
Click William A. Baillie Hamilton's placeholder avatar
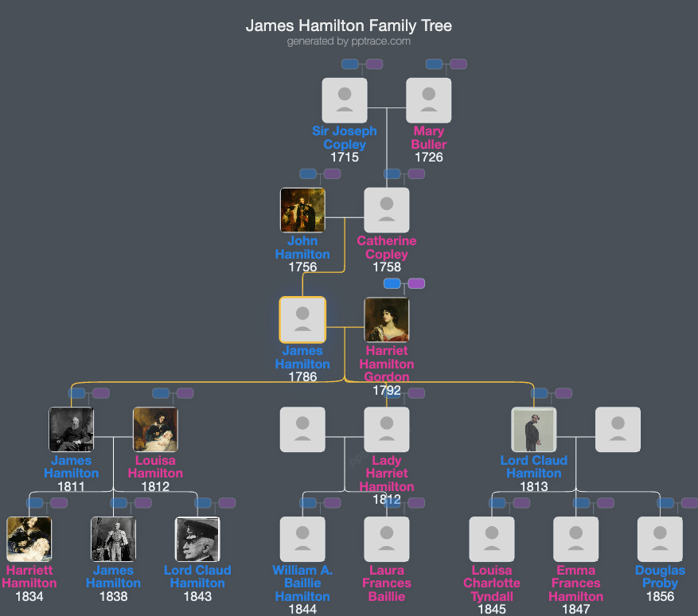pos(302,539)
